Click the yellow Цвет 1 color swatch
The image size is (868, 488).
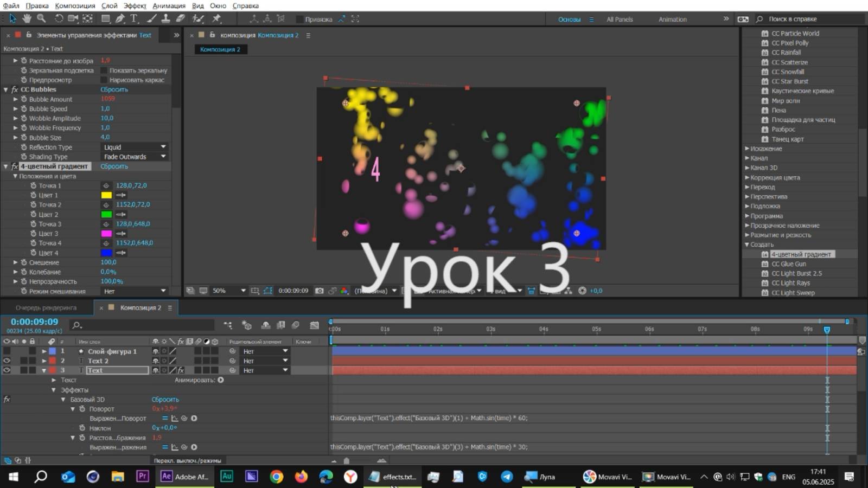(x=107, y=195)
